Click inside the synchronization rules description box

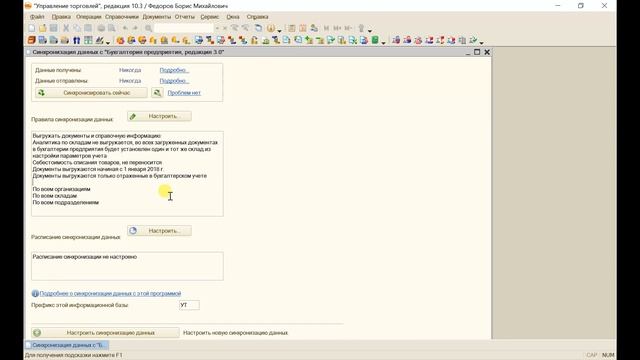click(x=127, y=173)
